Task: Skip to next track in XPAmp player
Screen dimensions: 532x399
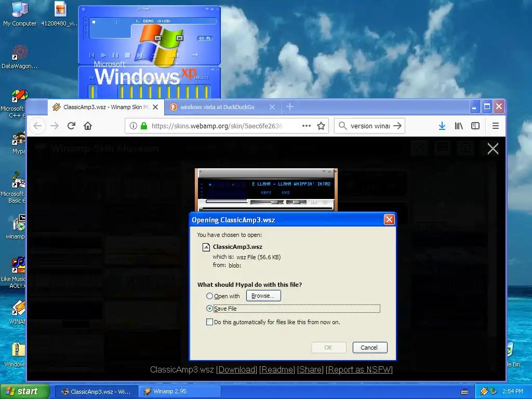Action: tap(139, 55)
